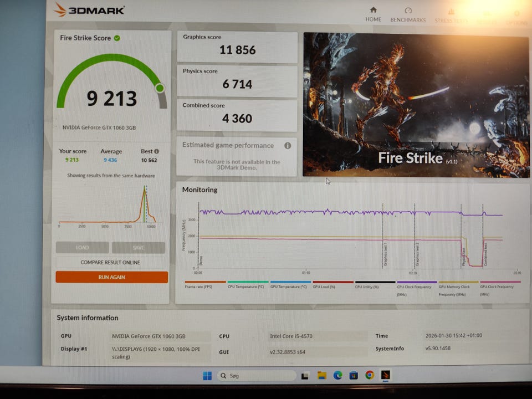Toggle the CPU Clock Frequency legend entry

point(417,288)
